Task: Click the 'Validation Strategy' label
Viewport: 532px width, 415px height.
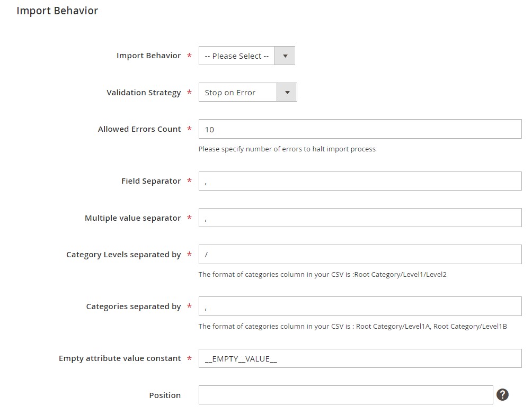Action: click(144, 93)
